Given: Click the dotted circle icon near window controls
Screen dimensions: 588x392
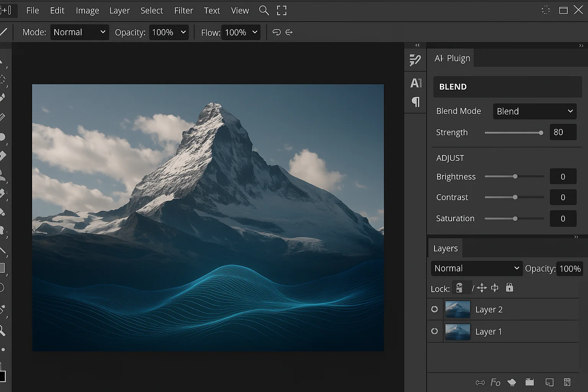Looking at the screenshot, I should 546,10.
